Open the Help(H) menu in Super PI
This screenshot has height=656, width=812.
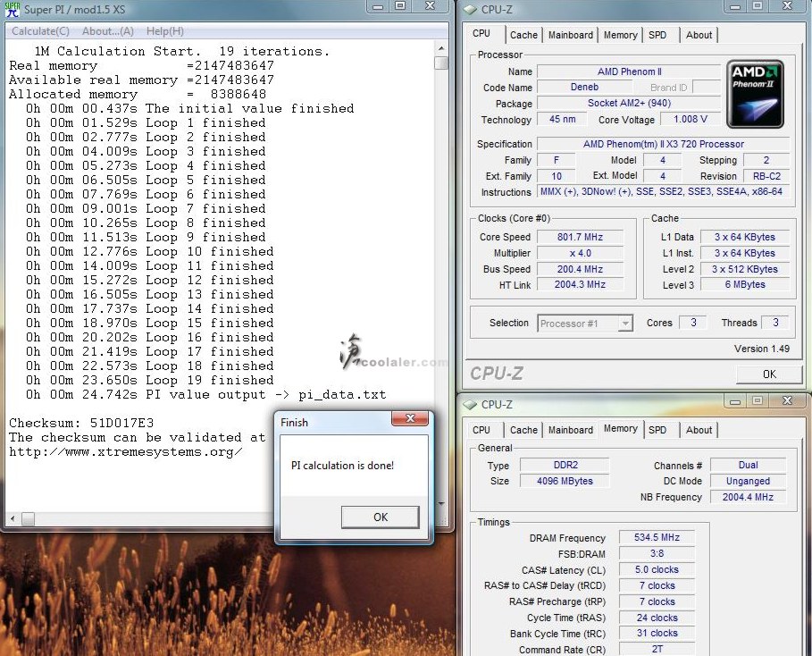click(164, 31)
